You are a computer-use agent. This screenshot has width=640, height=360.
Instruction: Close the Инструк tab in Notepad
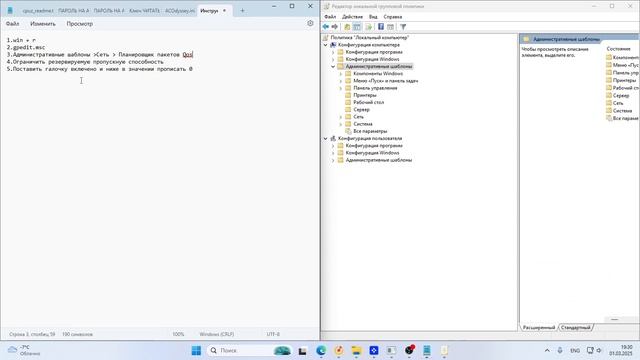coord(224,11)
